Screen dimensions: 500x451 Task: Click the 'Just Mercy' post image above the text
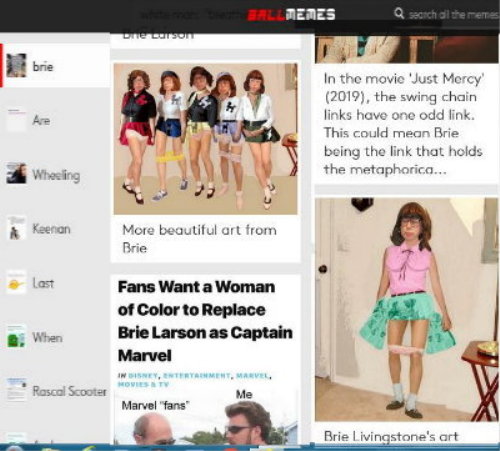coord(407,49)
